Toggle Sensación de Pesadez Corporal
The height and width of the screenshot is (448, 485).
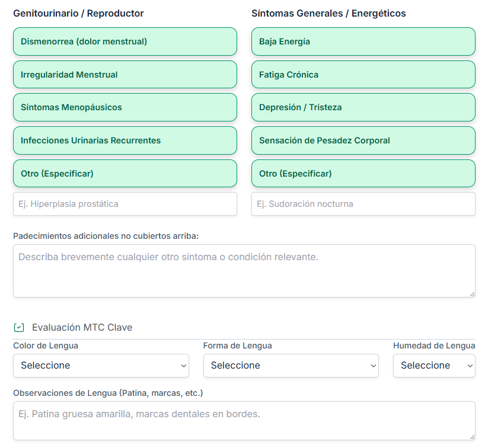[x=363, y=140]
